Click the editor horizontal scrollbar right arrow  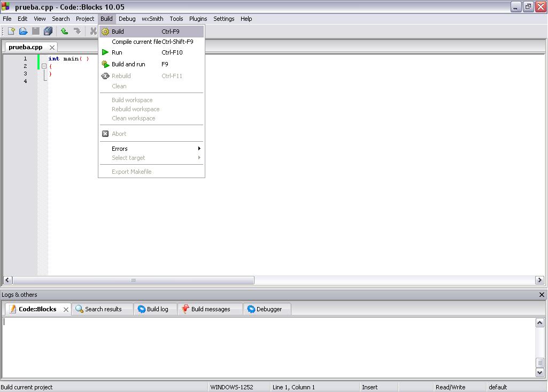point(539,280)
